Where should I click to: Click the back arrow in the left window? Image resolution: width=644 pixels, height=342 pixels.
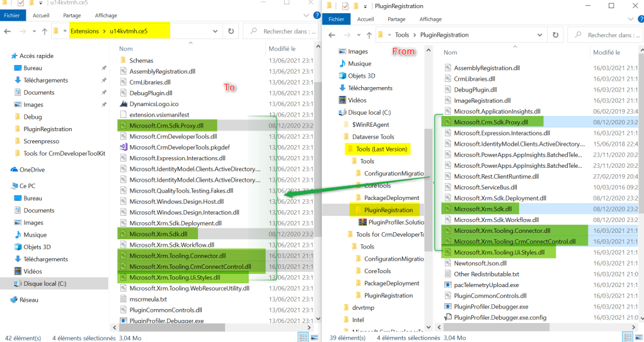[x=7, y=31]
